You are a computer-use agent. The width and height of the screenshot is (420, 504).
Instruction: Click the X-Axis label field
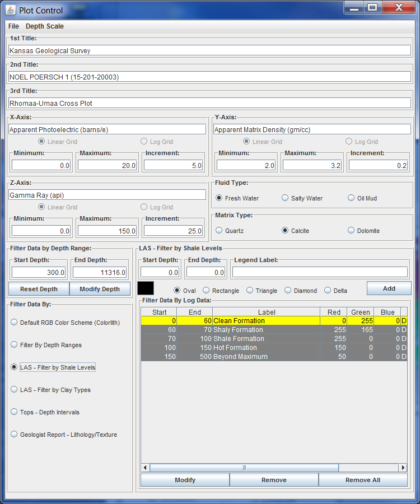107,129
